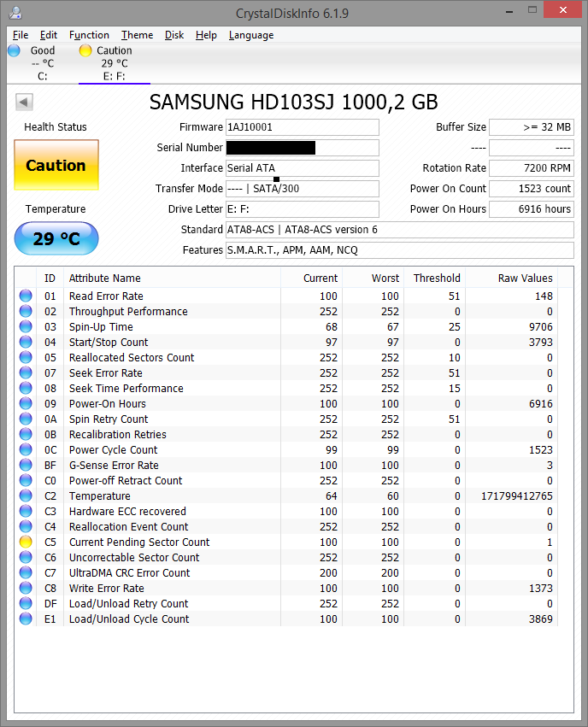Click the status icon for Seek Error Rate
The image size is (588, 727).
coord(26,372)
